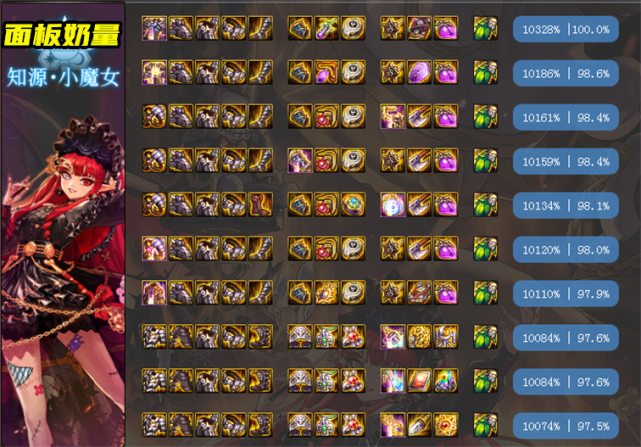641x447 pixels.
Task: Click the 10074% | 97.5% result badge
Action: pos(565,426)
